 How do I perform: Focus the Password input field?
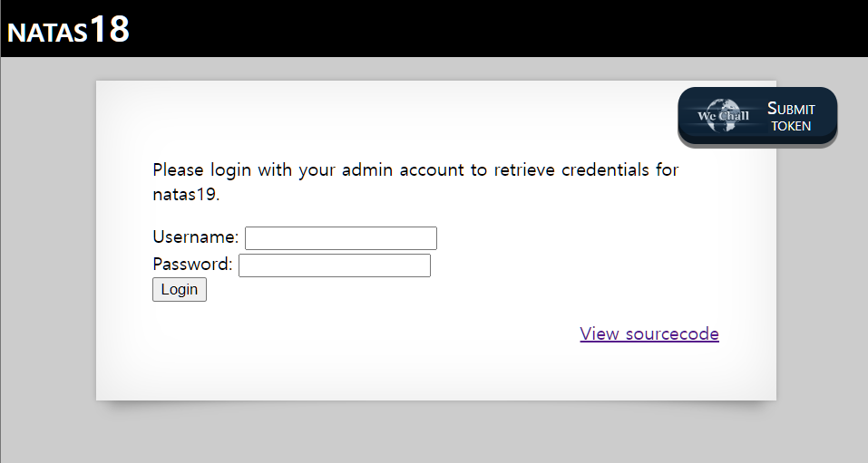click(334, 265)
